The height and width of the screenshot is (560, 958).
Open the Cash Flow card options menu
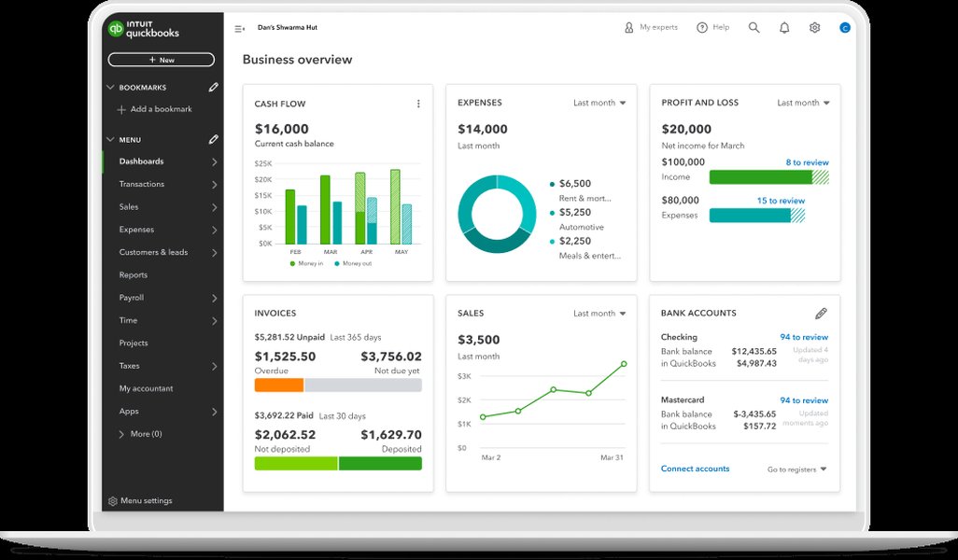tap(417, 103)
